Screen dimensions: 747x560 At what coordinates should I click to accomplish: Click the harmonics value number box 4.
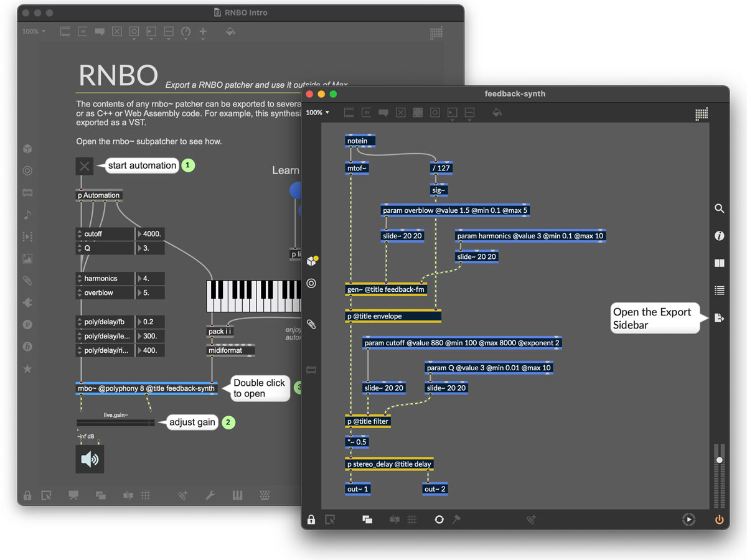(x=150, y=279)
